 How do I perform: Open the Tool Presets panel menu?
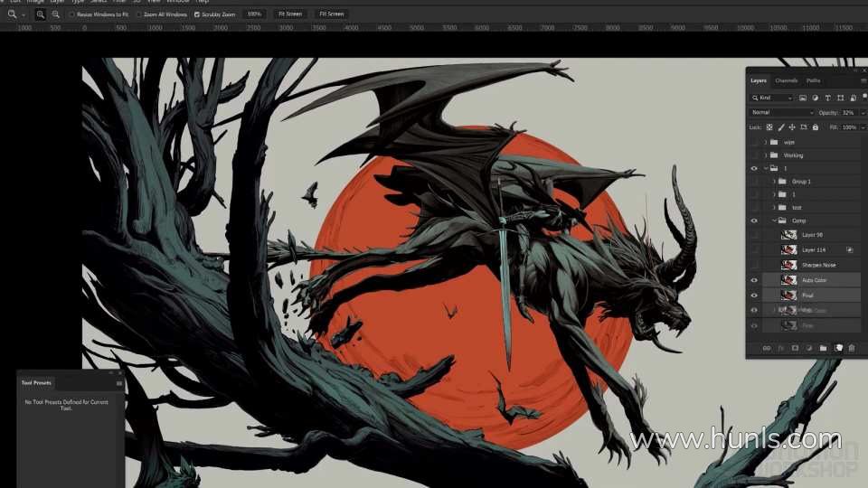(x=118, y=383)
